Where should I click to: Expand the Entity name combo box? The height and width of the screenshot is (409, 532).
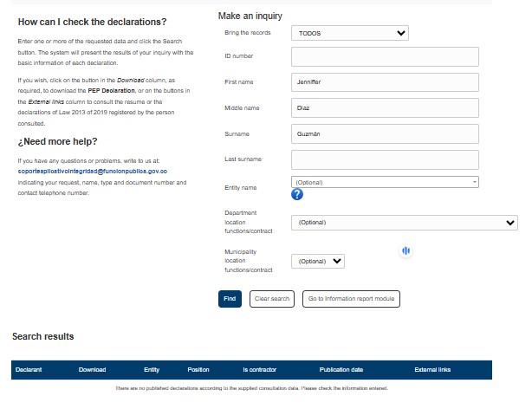[385, 181]
